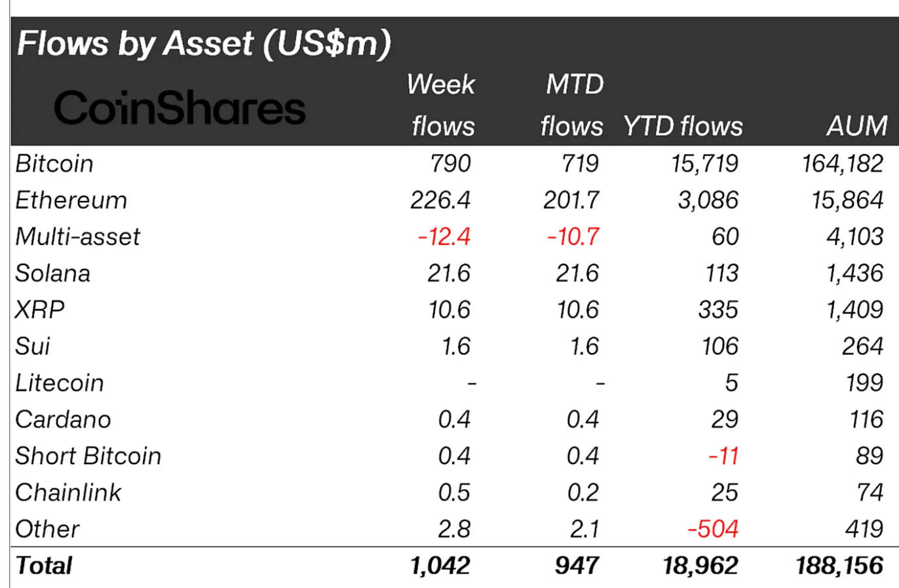Click the Cardano row label
Screen dimensions: 899x588
click(x=63, y=420)
